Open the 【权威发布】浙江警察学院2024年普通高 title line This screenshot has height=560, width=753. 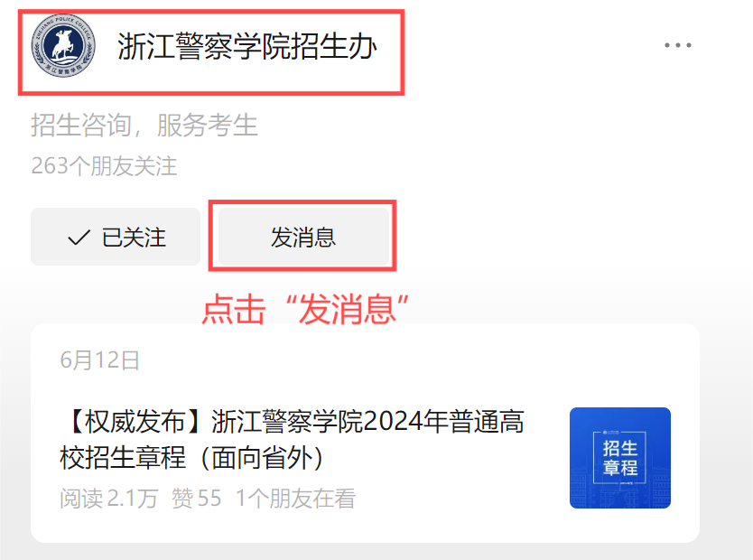coord(292,422)
